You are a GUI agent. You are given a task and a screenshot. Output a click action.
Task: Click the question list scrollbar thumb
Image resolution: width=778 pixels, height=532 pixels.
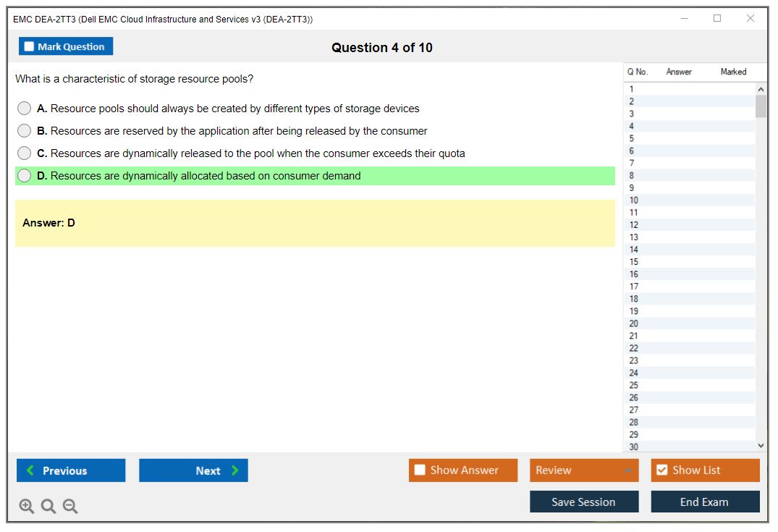coord(761,106)
